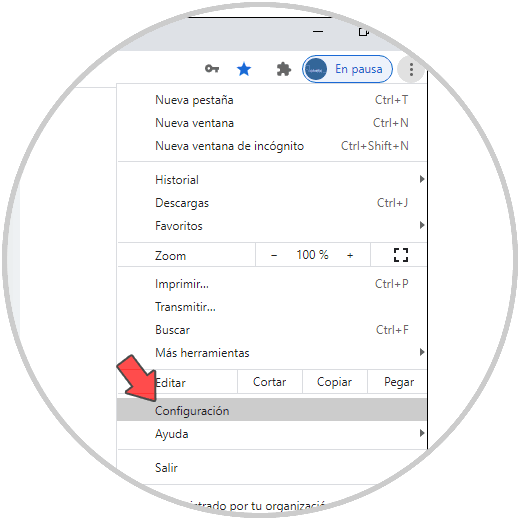Click the password key icon
Image resolution: width=520 pixels, height=520 pixels.
click(212, 69)
